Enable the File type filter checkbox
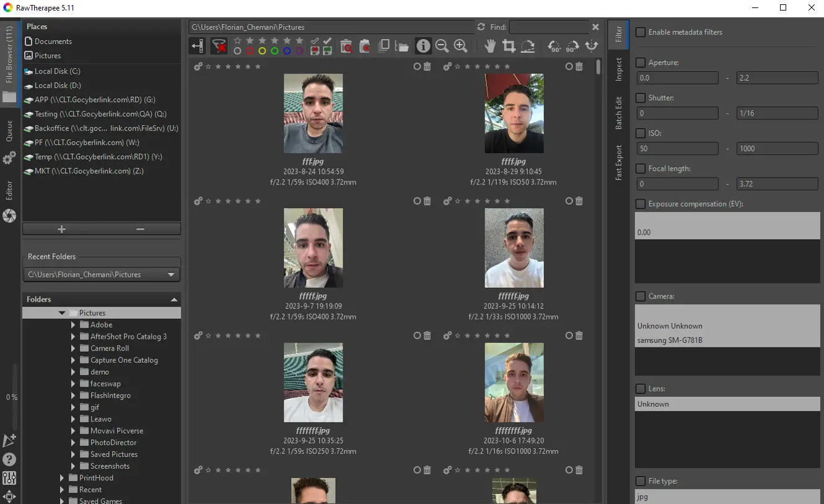 coord(641,481)
